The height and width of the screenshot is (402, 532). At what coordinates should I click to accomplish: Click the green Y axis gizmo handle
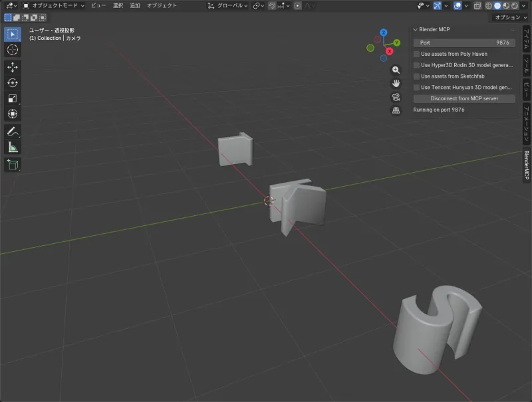tap(396, 43)
